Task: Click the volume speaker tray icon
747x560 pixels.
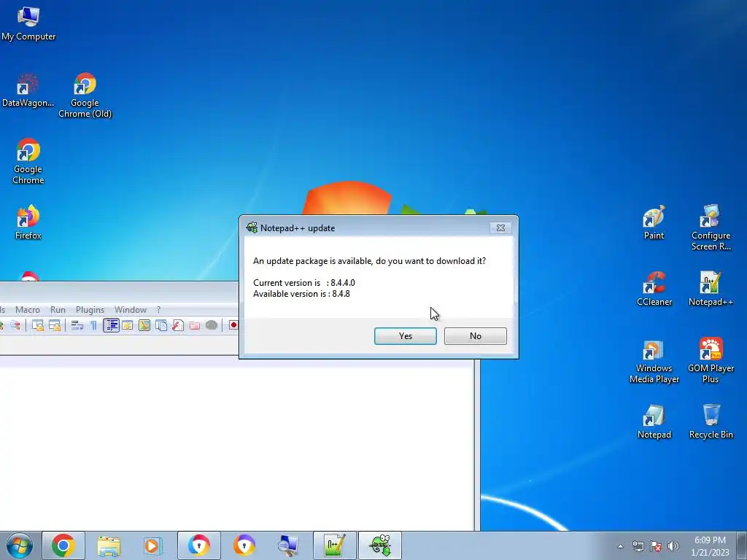Action: pos(673,546)
